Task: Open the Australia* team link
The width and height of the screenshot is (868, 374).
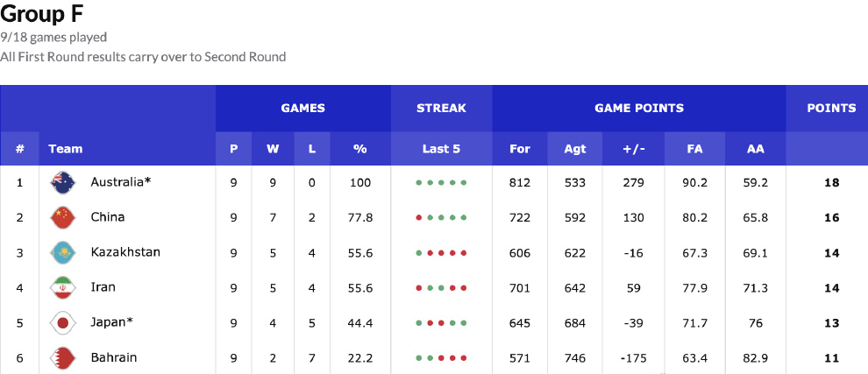Action: coord(121,182)
